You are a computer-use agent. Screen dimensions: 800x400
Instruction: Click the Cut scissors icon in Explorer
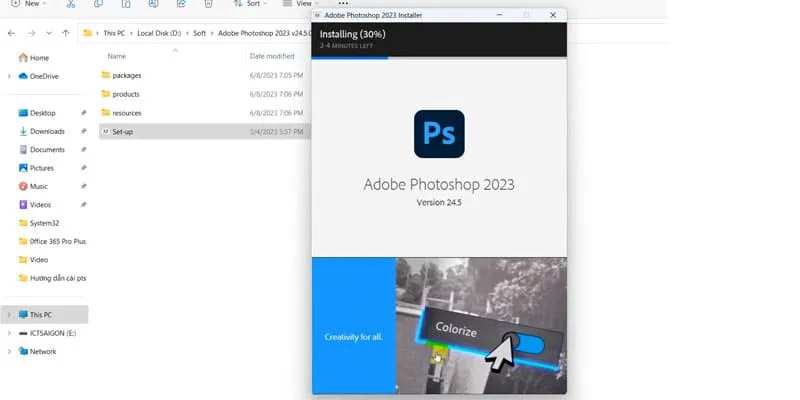71,4
